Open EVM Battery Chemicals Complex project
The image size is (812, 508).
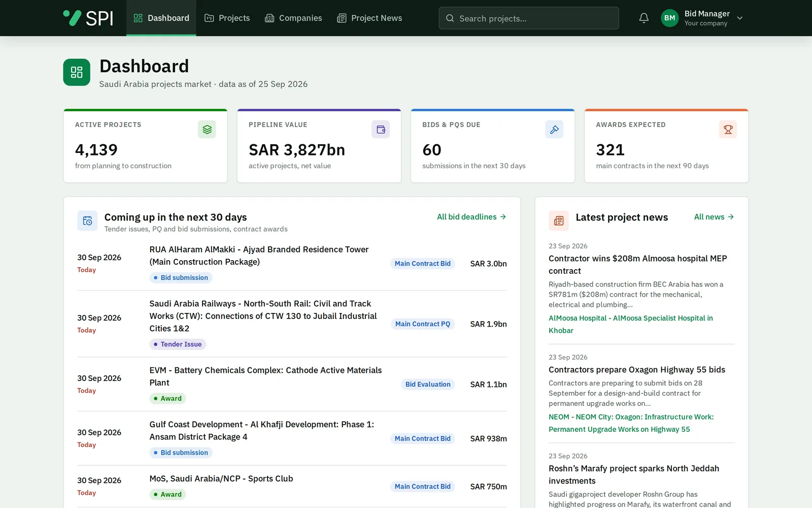265,376
